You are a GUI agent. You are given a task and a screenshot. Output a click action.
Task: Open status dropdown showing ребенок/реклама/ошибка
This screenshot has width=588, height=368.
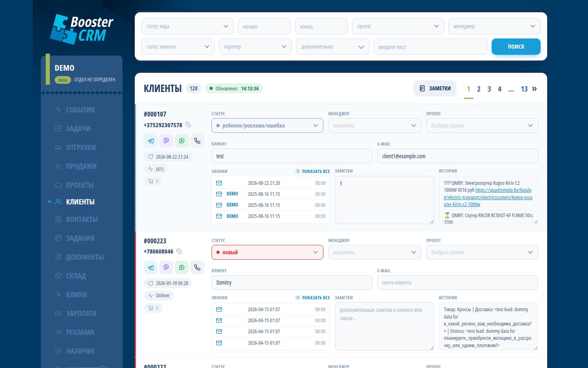(x=267, y=126)
